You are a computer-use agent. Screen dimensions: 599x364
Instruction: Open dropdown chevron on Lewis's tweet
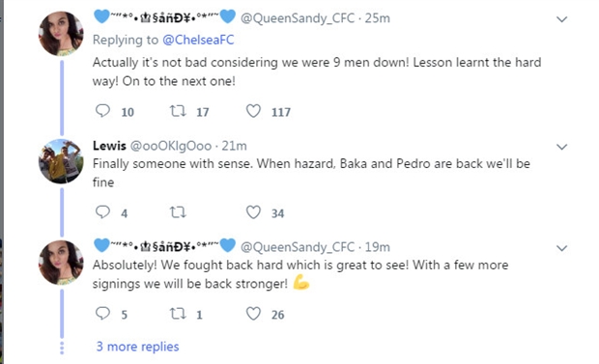coord(561,147)
